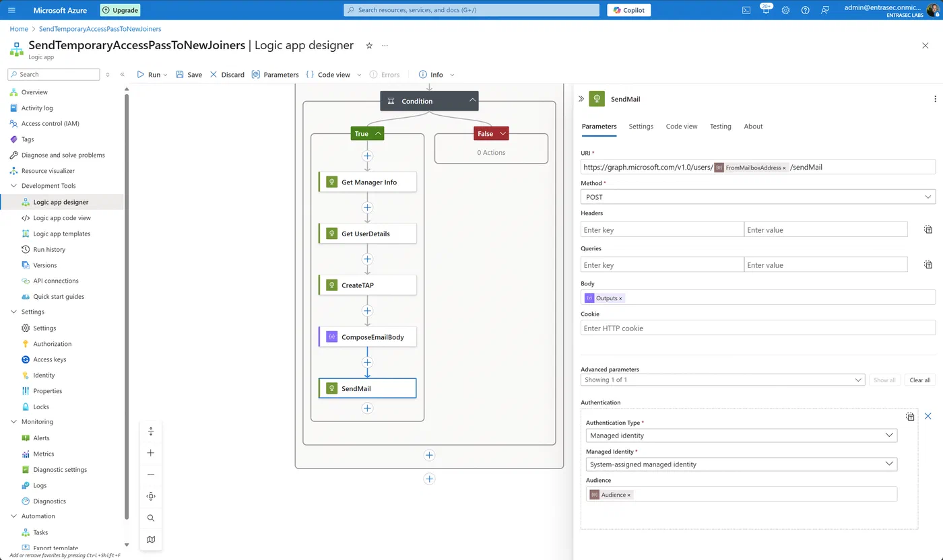The height and width of the screenshot is (560, 943).
Task: Collapse the Development Tools section
Action: click(x=14, y=186)
